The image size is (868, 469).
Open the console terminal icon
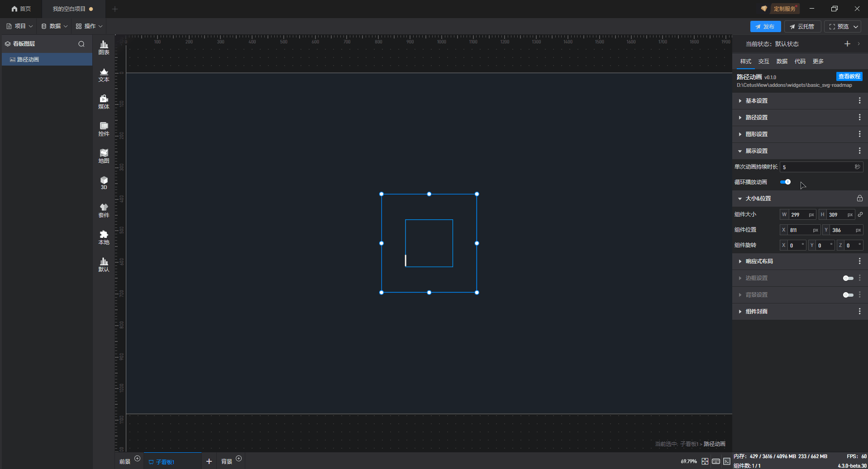726,461
